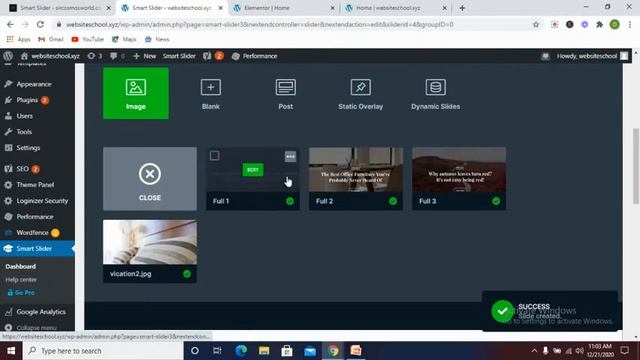Close the add slide panel
This screenshot has width=640, height=360.
(150, 179)
